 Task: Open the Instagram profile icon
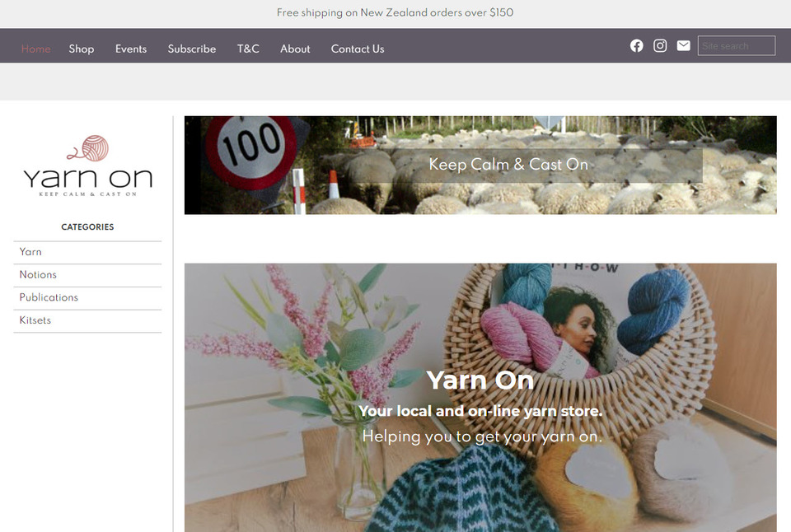(660, 46)
